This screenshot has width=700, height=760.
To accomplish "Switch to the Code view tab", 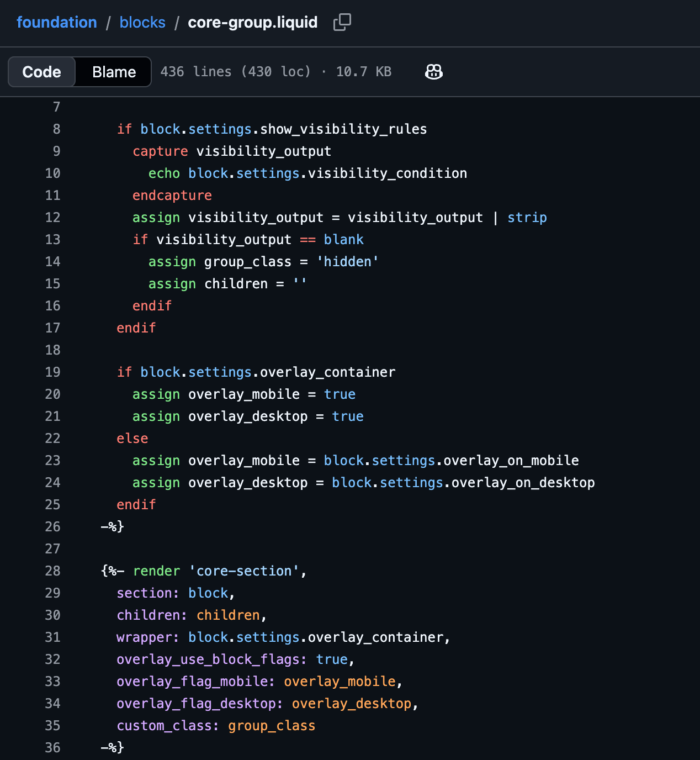I will point(41,72).
